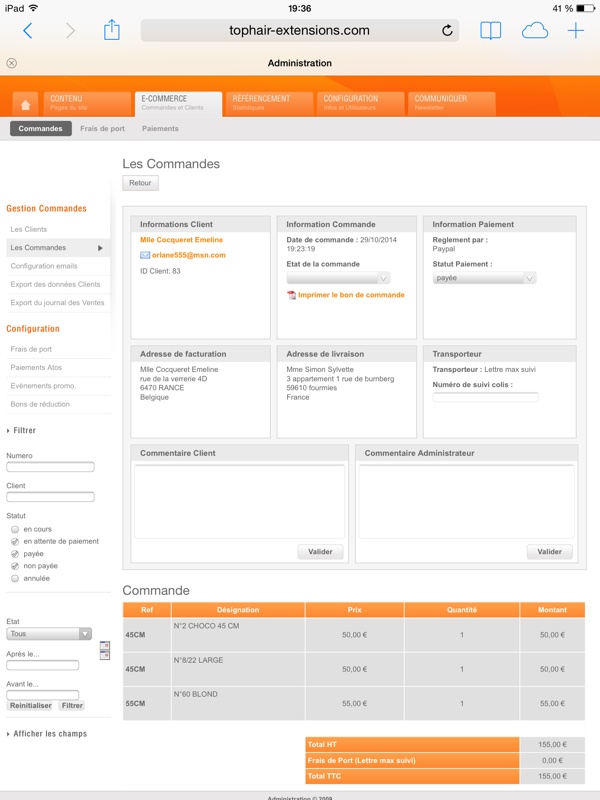Select the 'Etat' Tous filter dropdown
The image size is (600, 800).
pos(49,634)
